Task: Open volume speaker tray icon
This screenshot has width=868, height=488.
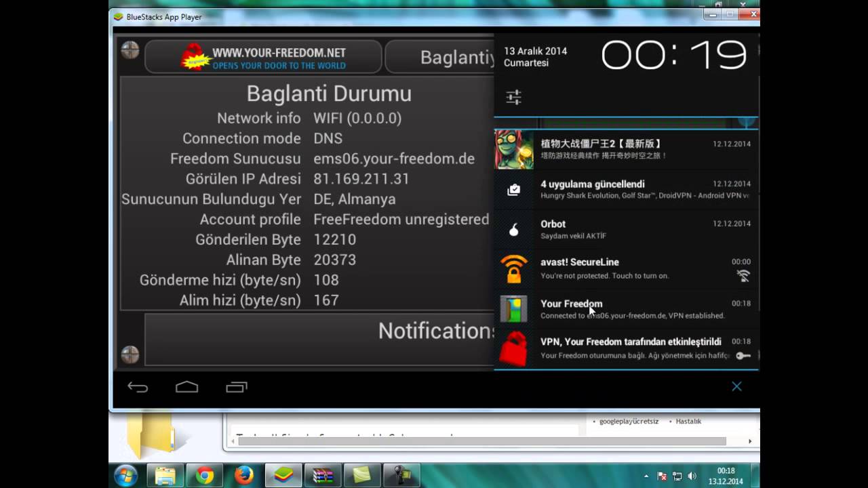Action: 691,476
